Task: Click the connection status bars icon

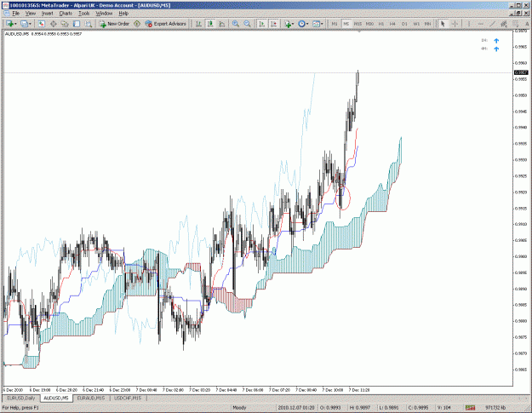Action: [470, 408]
